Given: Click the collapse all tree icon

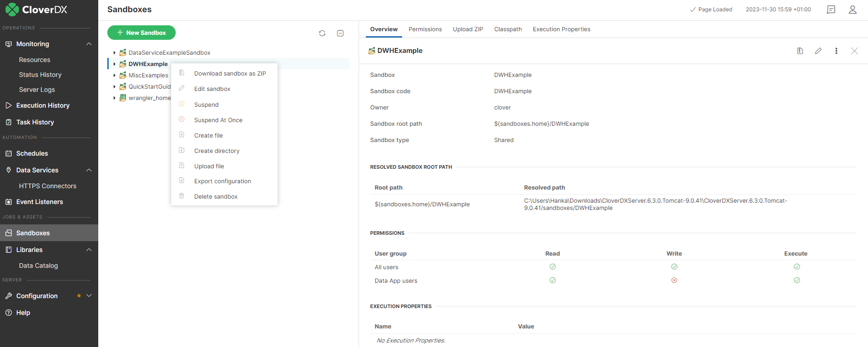Looking at the screenshot, I should (340, 33).
